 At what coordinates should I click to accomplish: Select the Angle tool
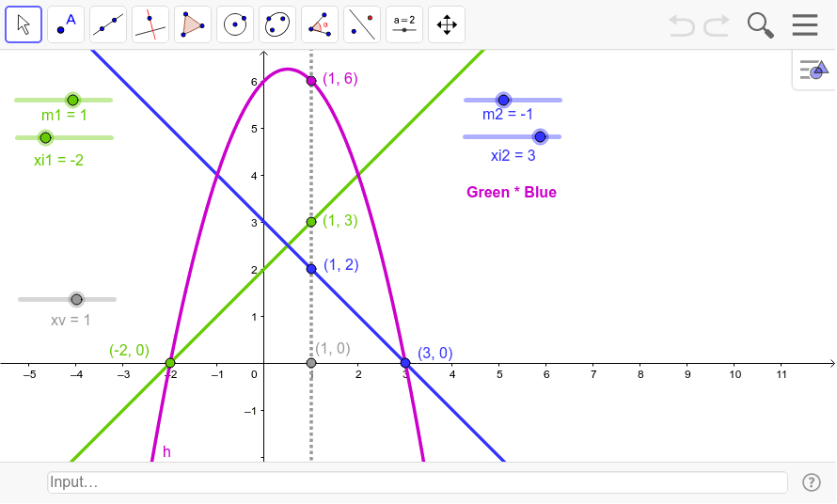tap(320, 24)
